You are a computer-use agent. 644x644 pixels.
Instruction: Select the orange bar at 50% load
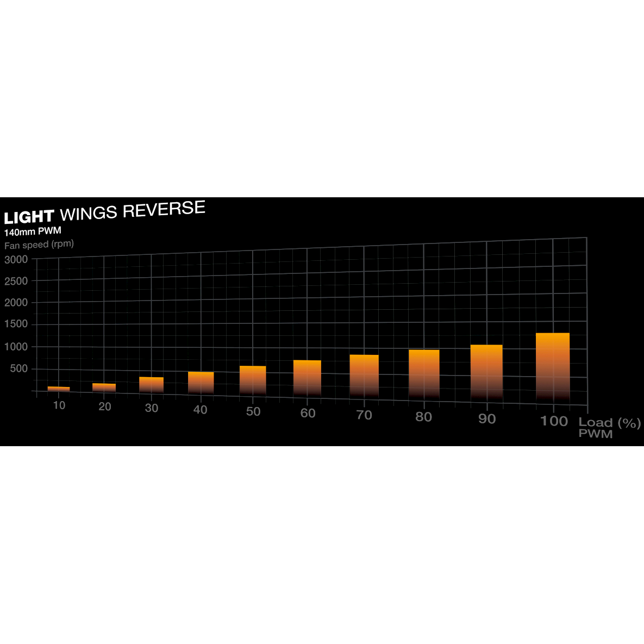click(x=253, y=381)
